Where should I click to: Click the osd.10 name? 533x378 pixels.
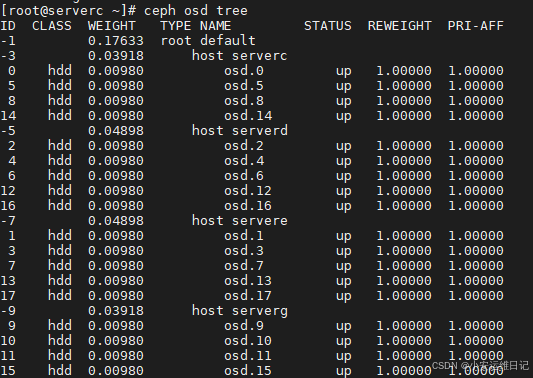248,341
